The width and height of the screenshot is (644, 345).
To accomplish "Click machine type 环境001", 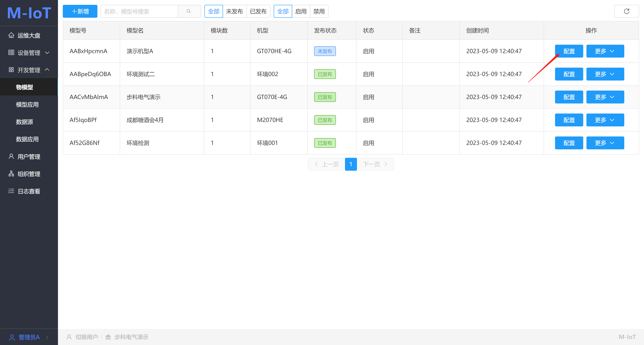I will point(267,143).
